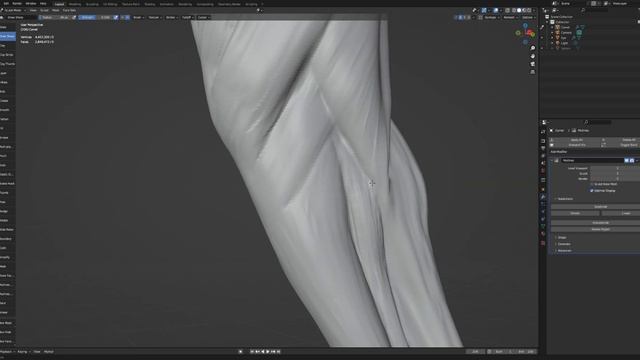
Task: Toggle camera view in the viewport
Action: point(533,64)
